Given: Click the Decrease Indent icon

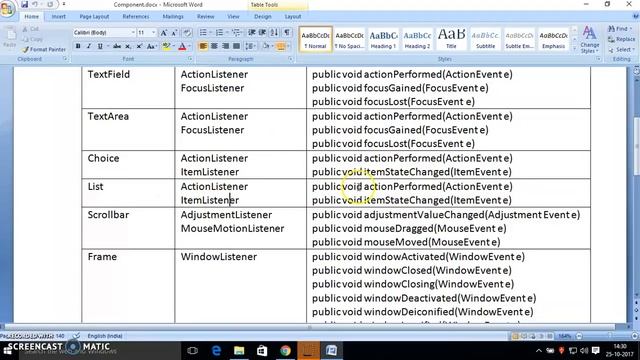Looking at the screenshot, I should point(252,33).
